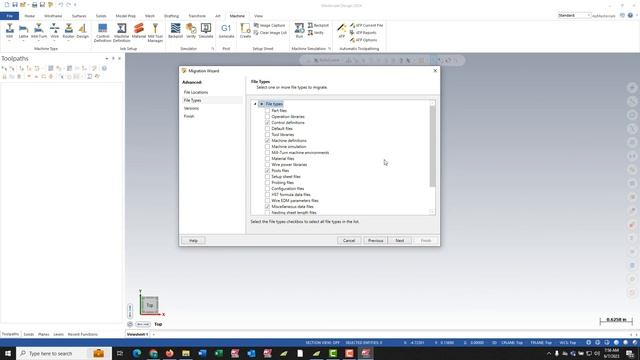Select the Lathe machine type icon
The height and width of the screenshot is (360, 640).
24,31
